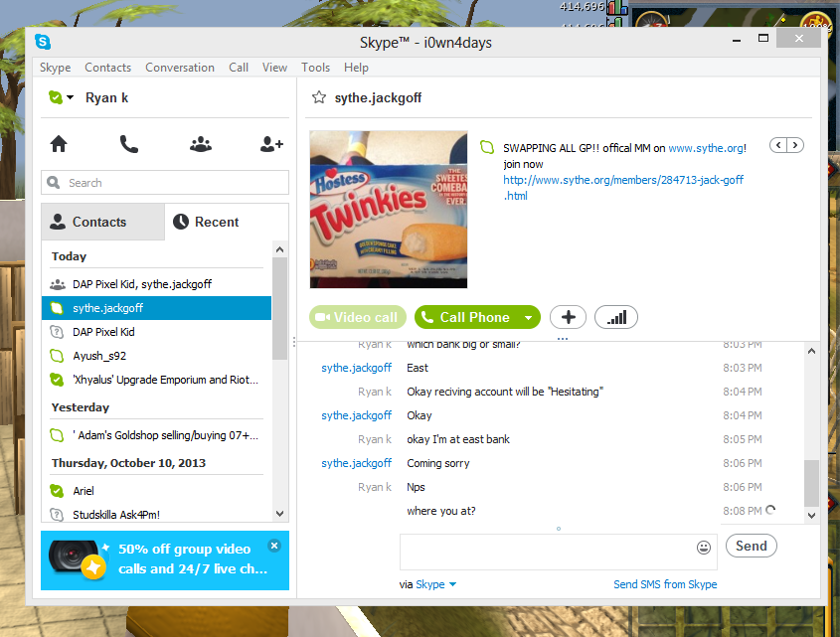840x637 pixels.
Task: Open the Skype menu
Action: [56, 68]
